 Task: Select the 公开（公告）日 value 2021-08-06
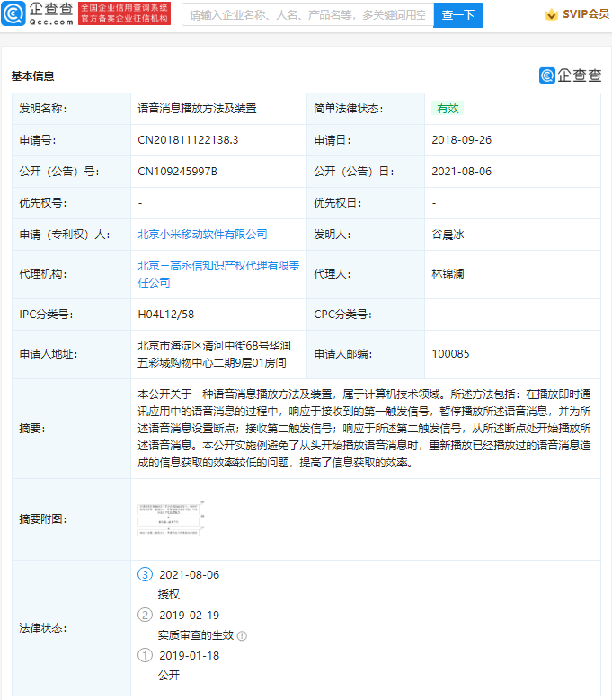462,172
